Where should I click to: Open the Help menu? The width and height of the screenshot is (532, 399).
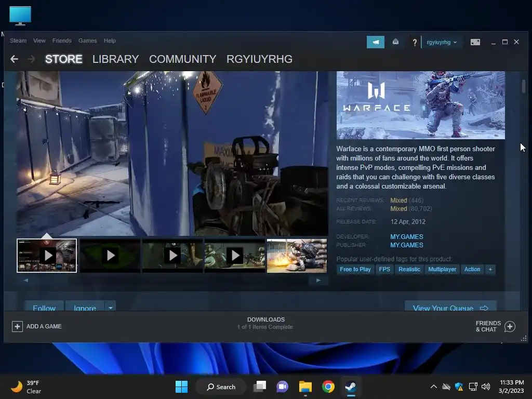[x=110, y=41]
